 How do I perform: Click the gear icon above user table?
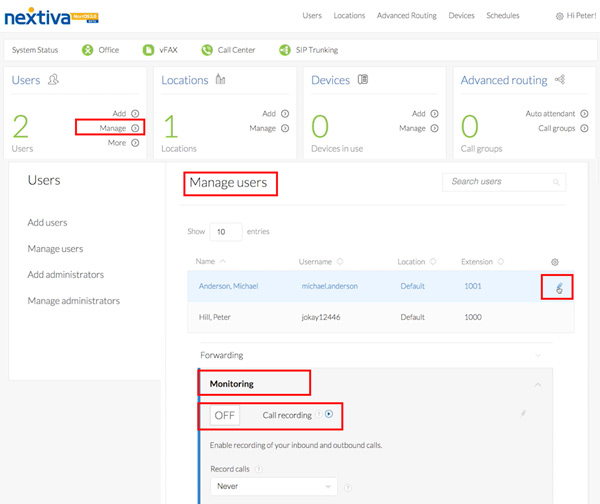coord(556,262)
